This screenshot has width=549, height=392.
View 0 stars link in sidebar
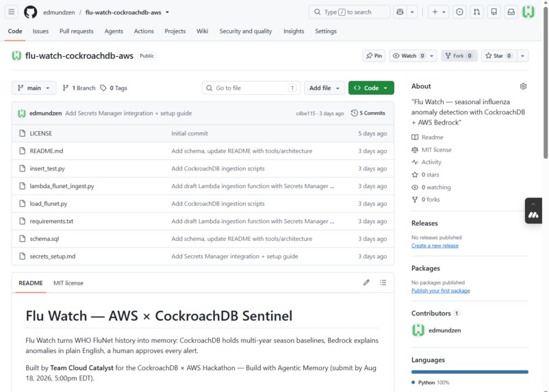[425, 174]
